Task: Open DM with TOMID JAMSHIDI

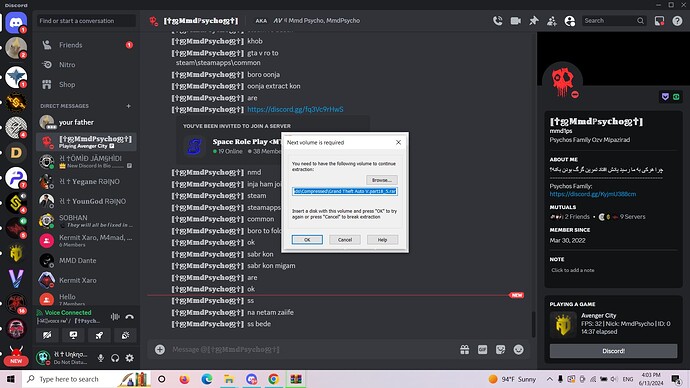Action: click(86, 161)
